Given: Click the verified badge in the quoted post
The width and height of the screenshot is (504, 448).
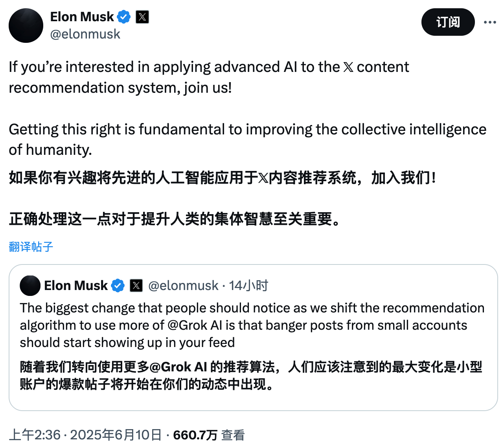Looking at the screenshot, I should pos(118,286).
